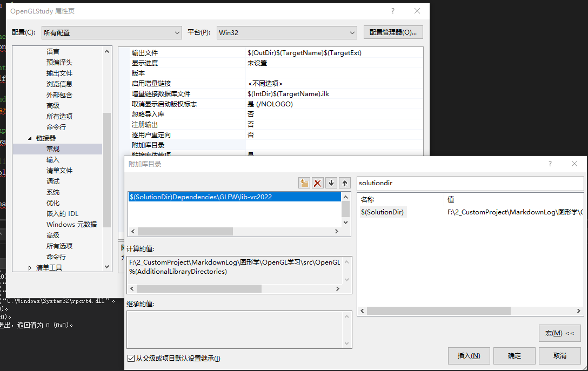The height and width of the screenshot is (371, 588).
Task: Open the 配置 dropdown showing 所有配置
Action: pos(112,32)
